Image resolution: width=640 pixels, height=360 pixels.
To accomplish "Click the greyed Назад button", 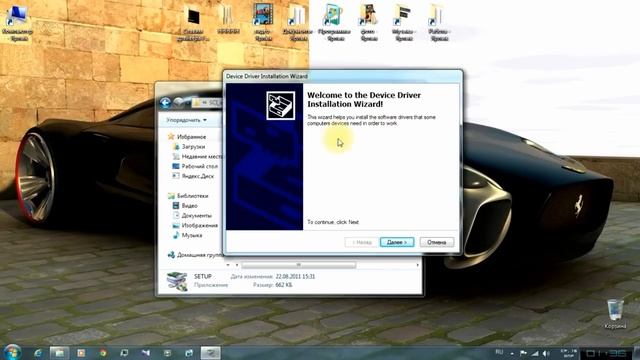I will click(x=362, y=242).
